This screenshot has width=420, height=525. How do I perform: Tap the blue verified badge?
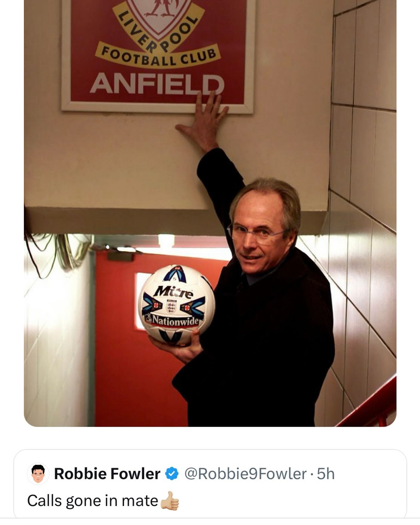[x=172, y=474]
